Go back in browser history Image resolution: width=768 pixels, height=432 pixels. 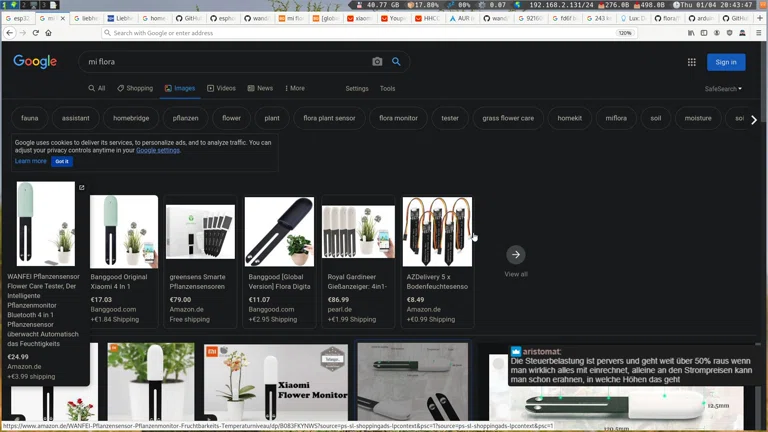tap(10, 33)
